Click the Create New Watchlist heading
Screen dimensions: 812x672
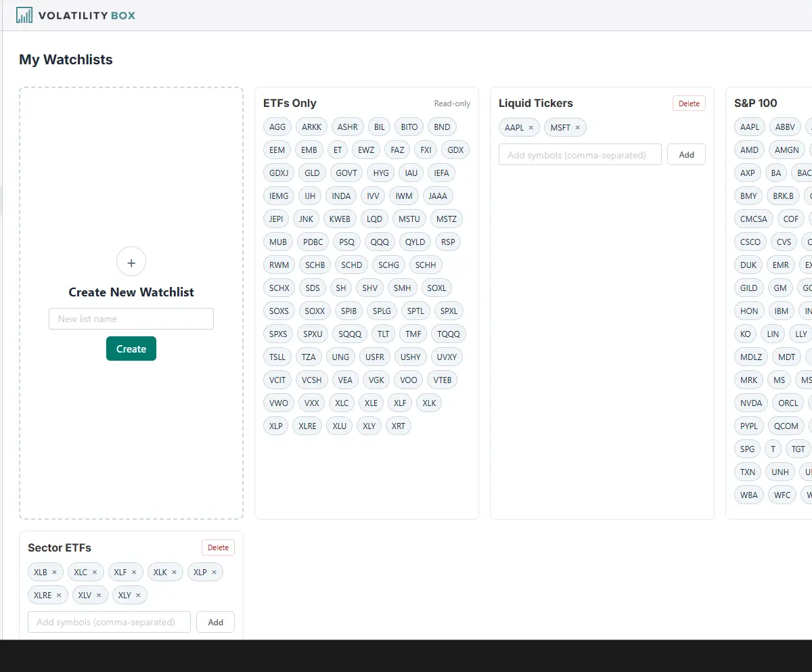click(x=131, y=292)
